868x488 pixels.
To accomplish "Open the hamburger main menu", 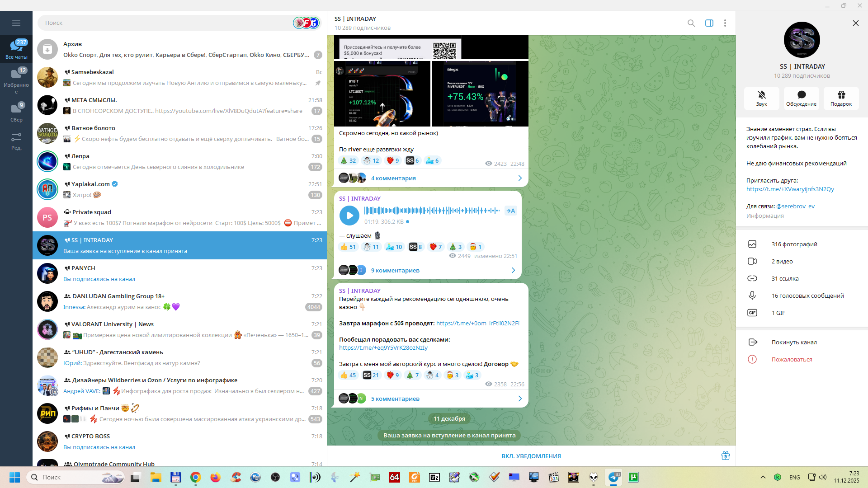I will tap(16, 23).
